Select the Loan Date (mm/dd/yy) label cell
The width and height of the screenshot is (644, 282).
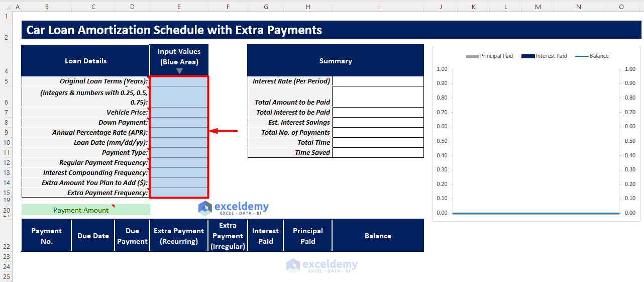[x=86, y=142]
